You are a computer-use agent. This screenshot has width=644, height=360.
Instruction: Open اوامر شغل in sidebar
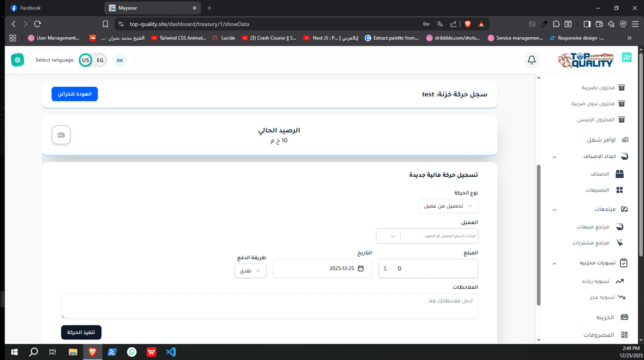pos(607,140)
